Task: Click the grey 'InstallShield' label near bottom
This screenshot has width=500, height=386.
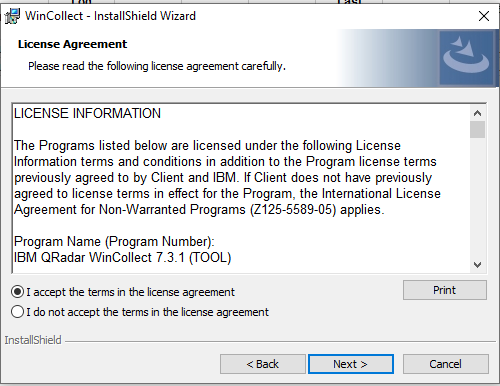Action: tap(33, 340)
